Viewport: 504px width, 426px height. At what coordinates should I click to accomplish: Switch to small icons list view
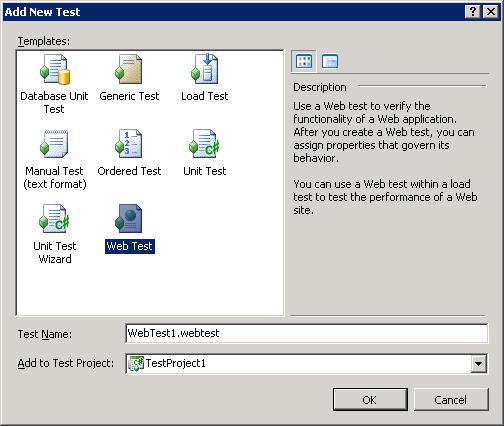[330, 61]
